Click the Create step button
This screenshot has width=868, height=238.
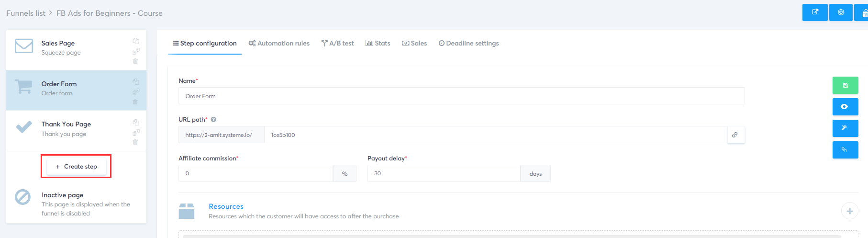(x=77, y=167)
